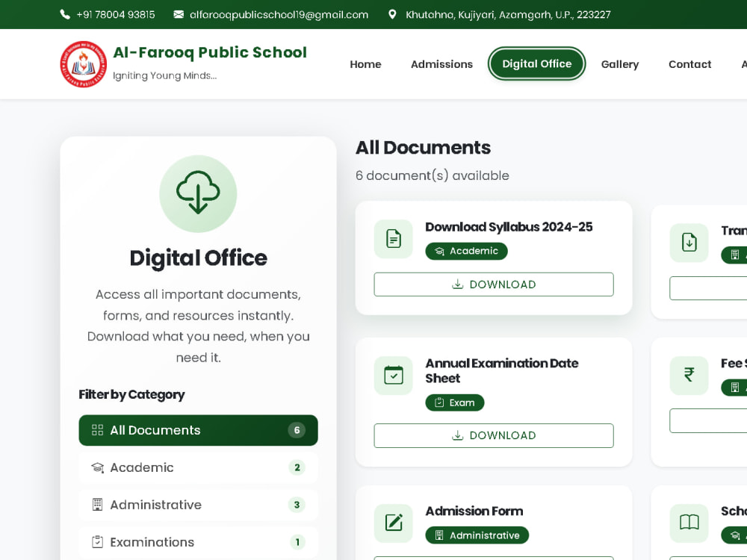747x560 pixels.
Task: Filter by Academic category
Action: (x=198, y=467)
